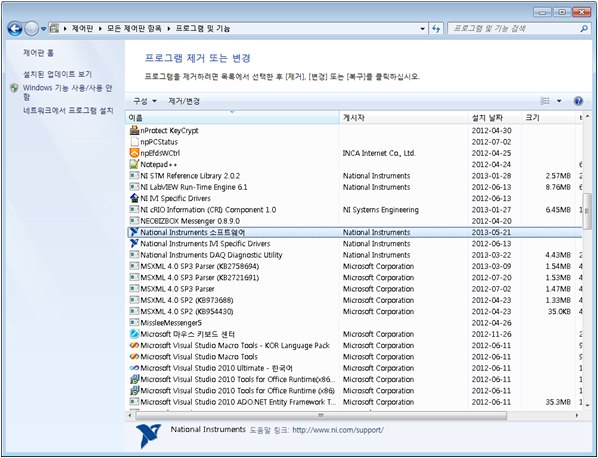The width and height of the screenshot is (598, 458).
Task: Click the 2013-05-21 install date cell
Action: pyautogui.click(x=492, y=232)
